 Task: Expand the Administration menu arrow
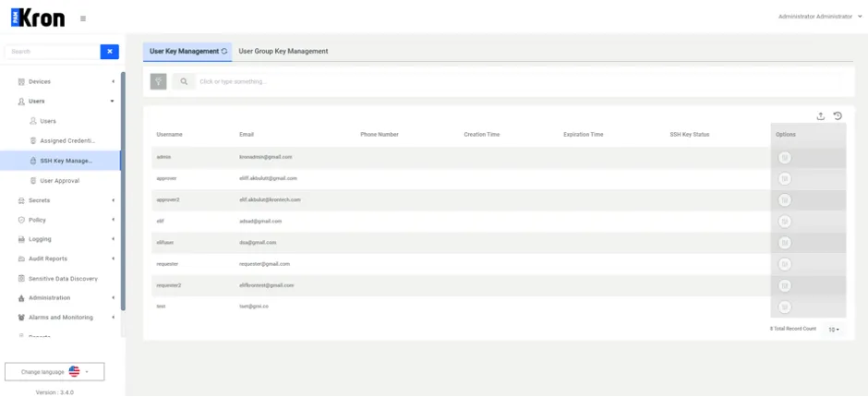(113, 298)
